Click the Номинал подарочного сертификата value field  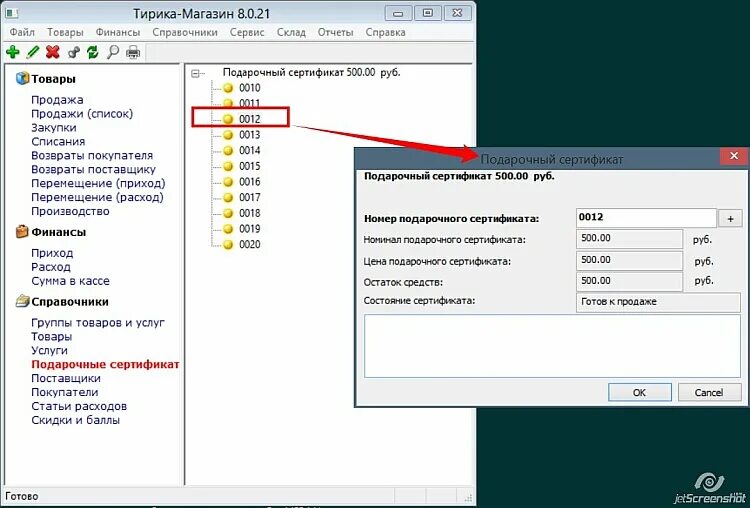(x=629, y=239)
